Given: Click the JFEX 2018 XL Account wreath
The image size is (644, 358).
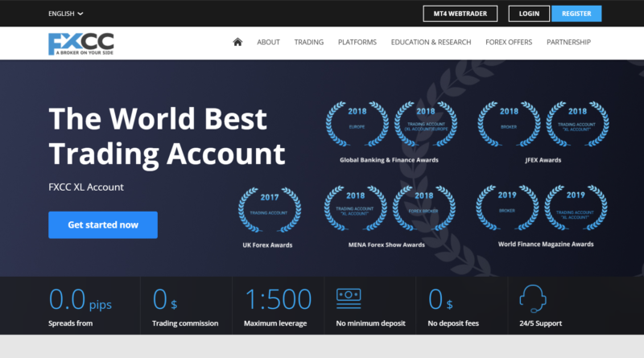Looking at the screenshot, I should coord(577,124).
